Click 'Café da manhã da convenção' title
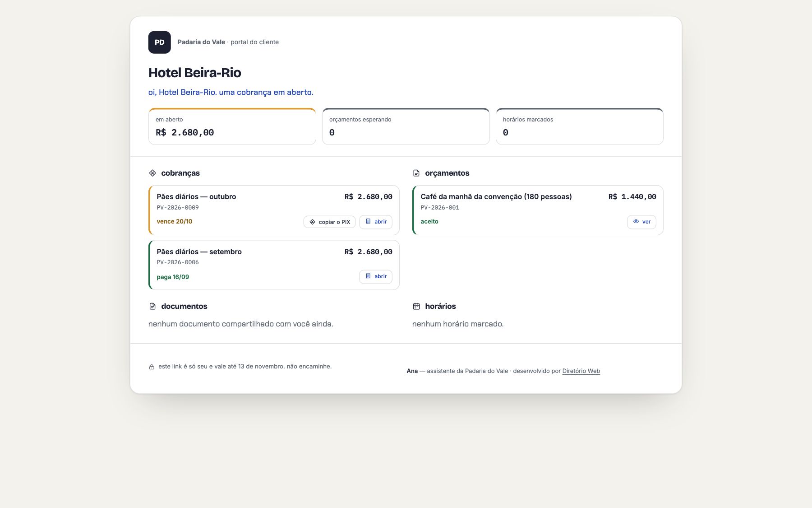 point(496,196)
